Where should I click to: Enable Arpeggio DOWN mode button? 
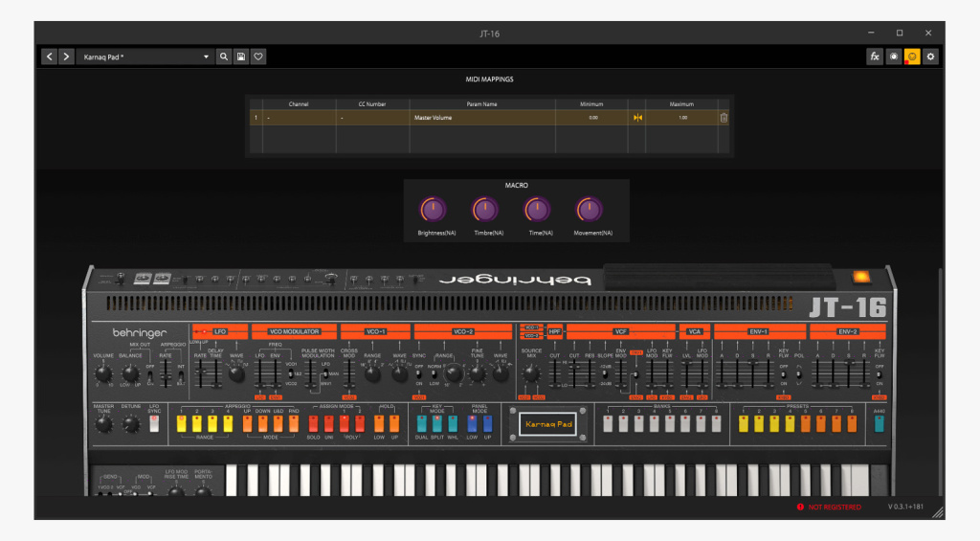point(262,423)
